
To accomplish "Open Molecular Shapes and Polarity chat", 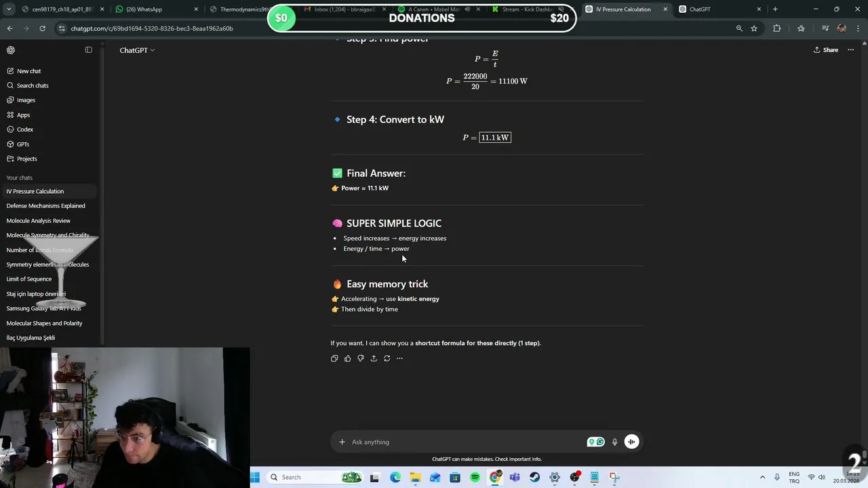I will click(x=45, y=323).
